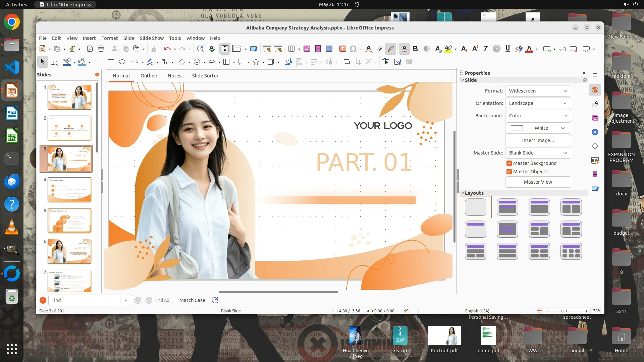This screenshot has width=644, height=362.
Task: Switch to the Slide Sorter tab
Action: coord(205,76)
